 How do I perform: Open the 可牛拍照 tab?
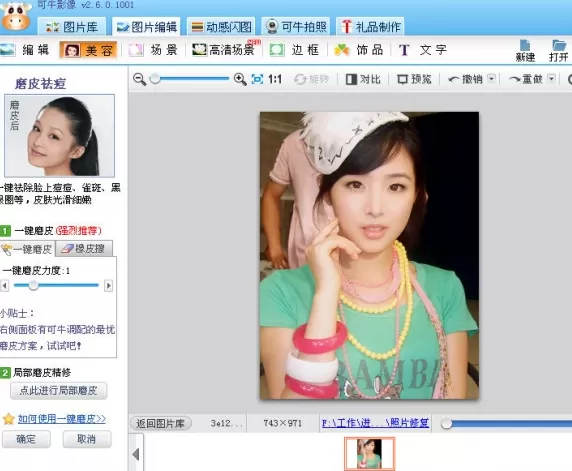(296, 27)
